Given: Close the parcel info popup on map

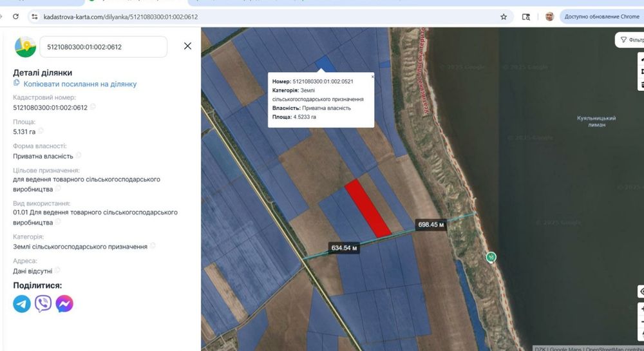Looking at the screenshot, I should coord(372,77).
